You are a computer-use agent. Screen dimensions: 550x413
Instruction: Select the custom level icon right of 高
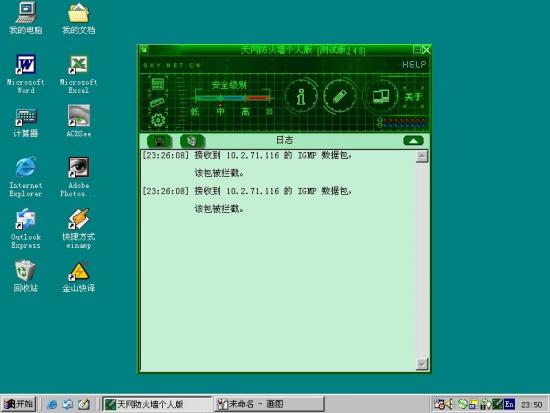coord(269,112)
